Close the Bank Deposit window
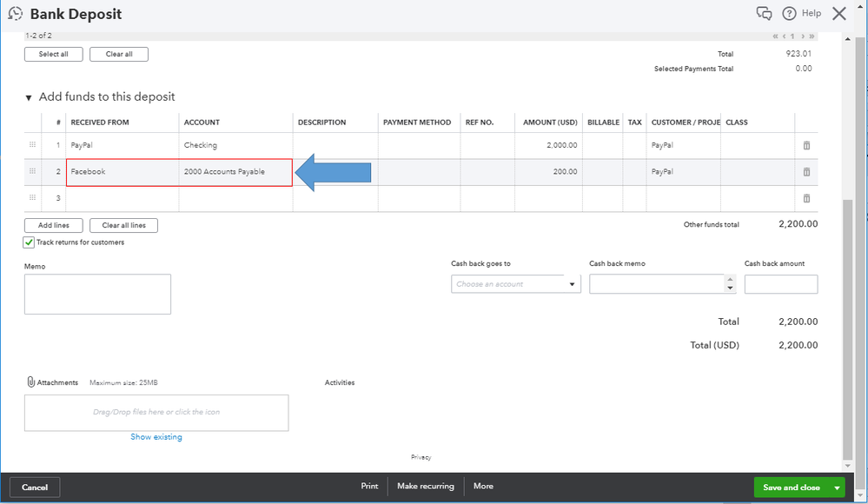 [839, 13]
